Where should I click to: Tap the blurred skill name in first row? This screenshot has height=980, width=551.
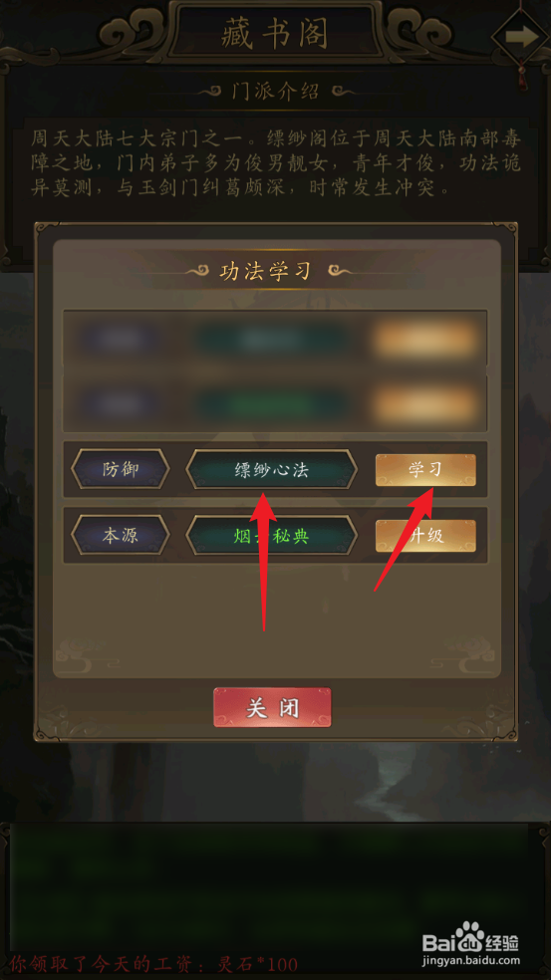pos(271,340)
